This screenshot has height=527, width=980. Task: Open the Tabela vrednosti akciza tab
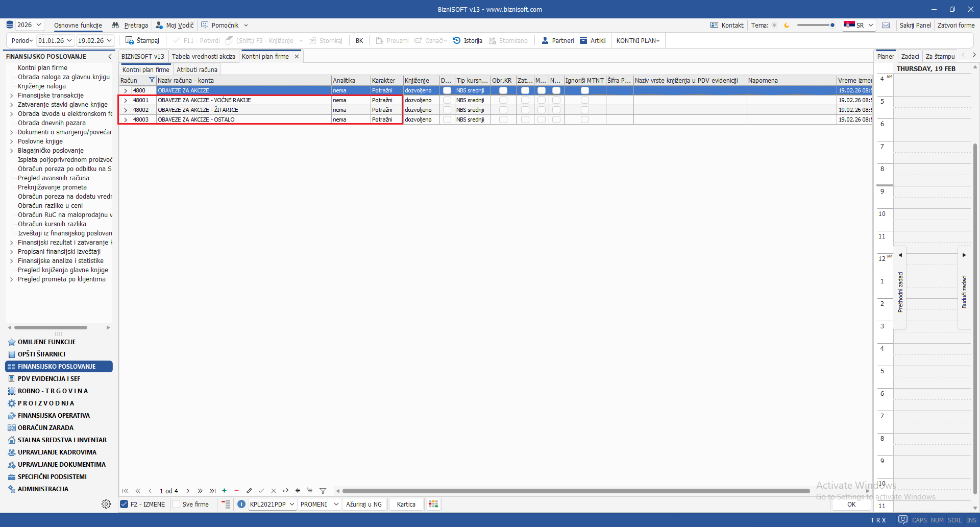click(203, 56)
